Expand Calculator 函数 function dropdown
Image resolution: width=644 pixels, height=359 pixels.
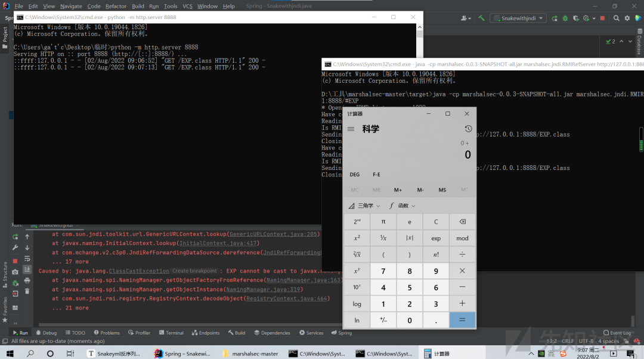[x=402, y=206]
